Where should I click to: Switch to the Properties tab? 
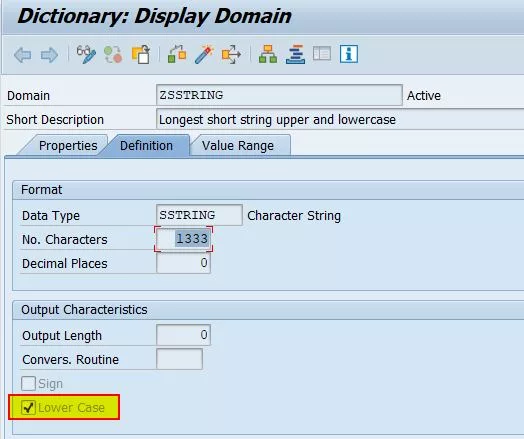click(x=68, y=146)
